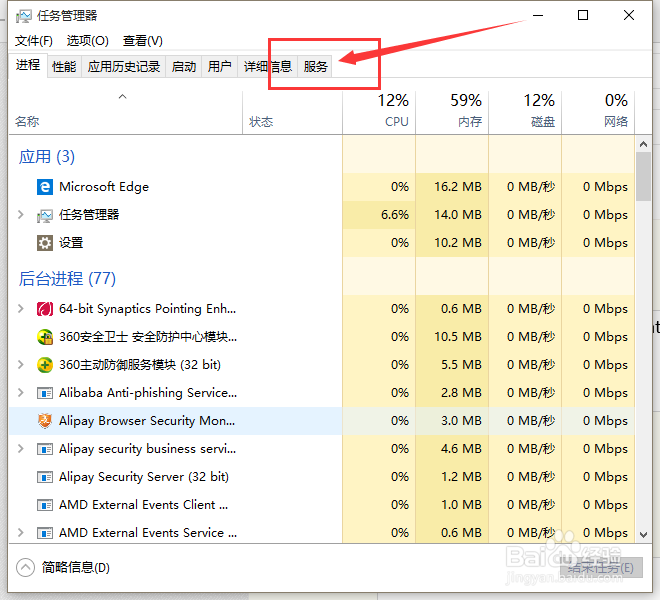Screen dimensions: 660x600
Task: Click the AMD External Events Service icon
Action: click(45, 533)
